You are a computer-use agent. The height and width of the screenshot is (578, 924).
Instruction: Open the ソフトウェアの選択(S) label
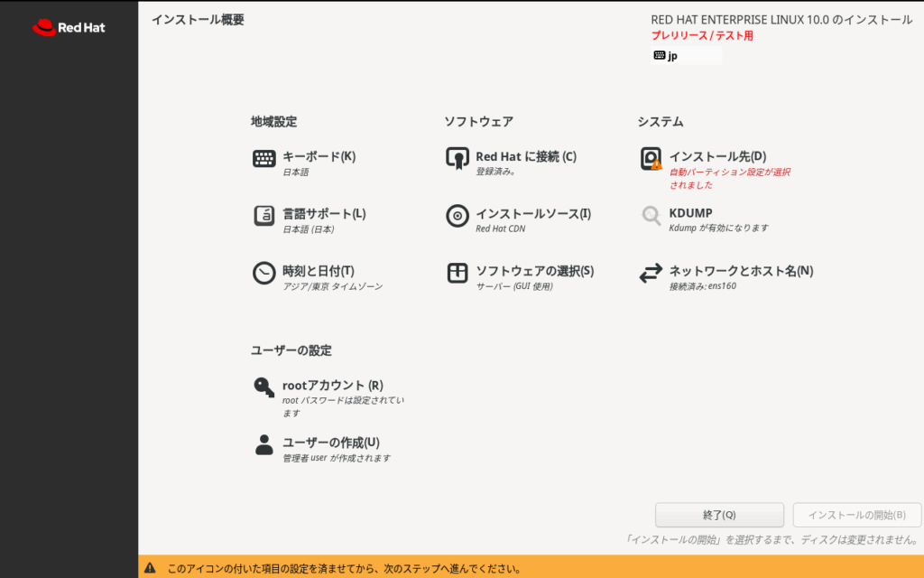(x=534, y=271)
